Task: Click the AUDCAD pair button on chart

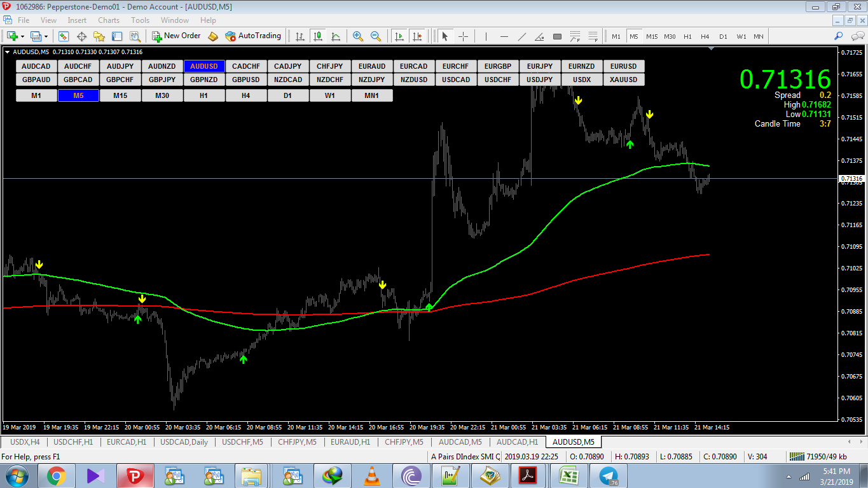Action: pyautogui.click(x=36, y=66)
